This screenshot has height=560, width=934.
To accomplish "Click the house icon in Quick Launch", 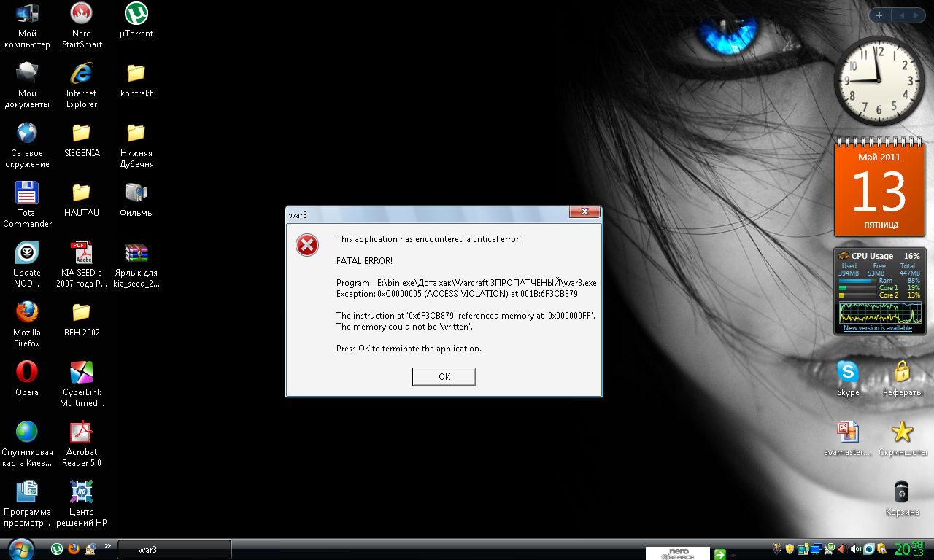I will [x=90, y=549].
